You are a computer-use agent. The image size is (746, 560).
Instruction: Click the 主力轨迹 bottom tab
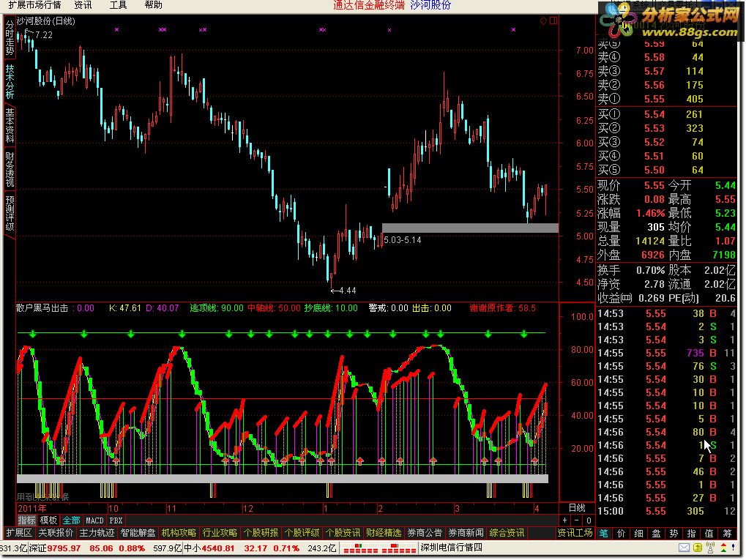(97, 533)
